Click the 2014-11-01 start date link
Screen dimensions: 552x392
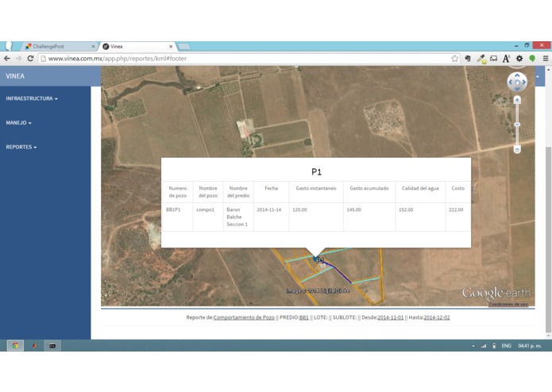click(391, 317)
